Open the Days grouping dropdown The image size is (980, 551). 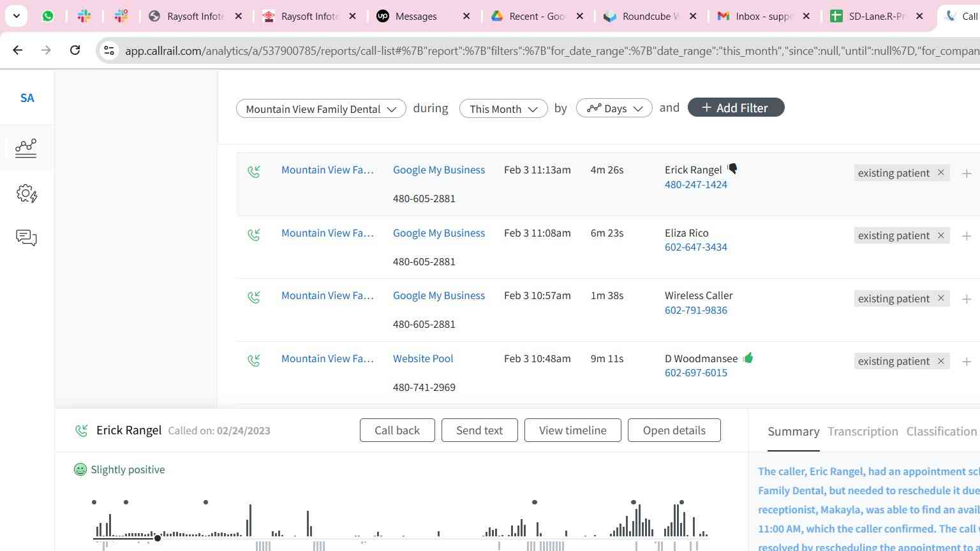point(614,108)
